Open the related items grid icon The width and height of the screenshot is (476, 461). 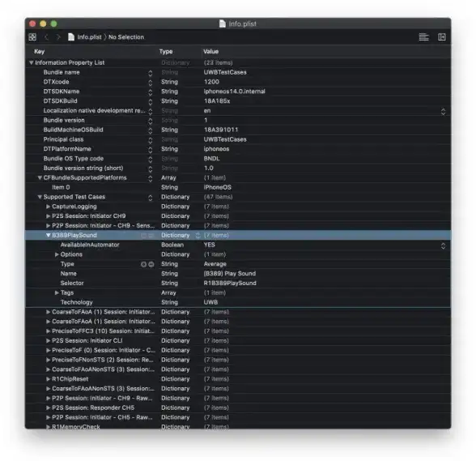32,37
